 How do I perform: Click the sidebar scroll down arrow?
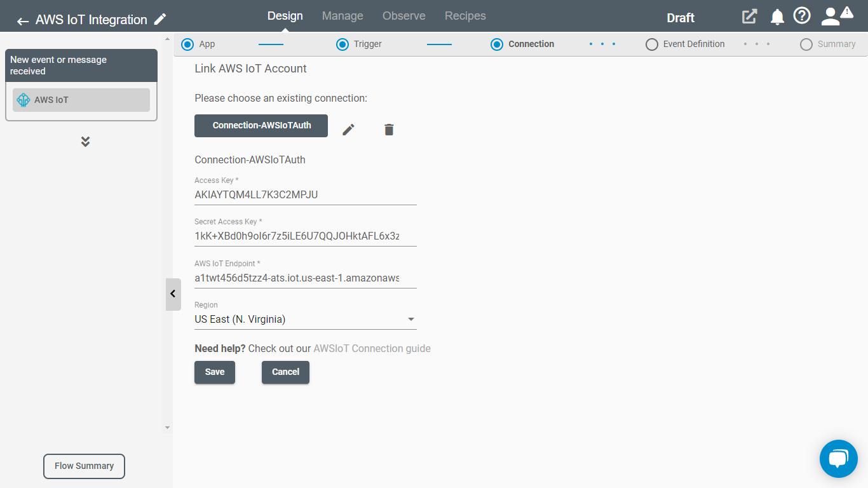click(168, 428)
